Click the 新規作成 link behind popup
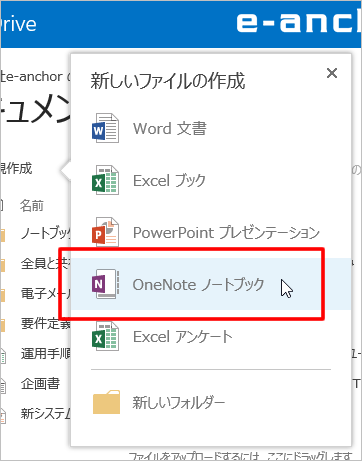362x461 pixels. (x=16, y=168)
